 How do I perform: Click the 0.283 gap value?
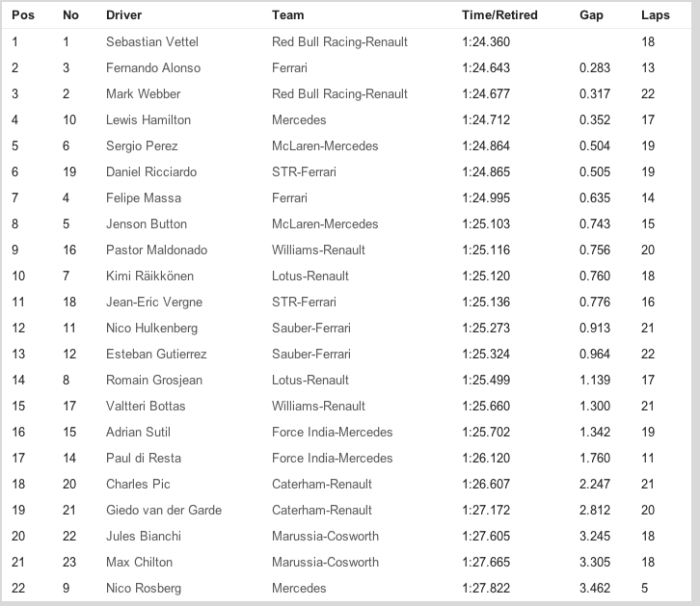(x=594, y=67)
